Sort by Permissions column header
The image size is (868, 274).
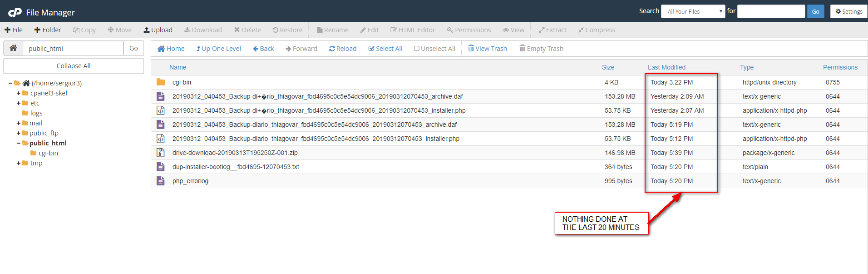[840, 67]
